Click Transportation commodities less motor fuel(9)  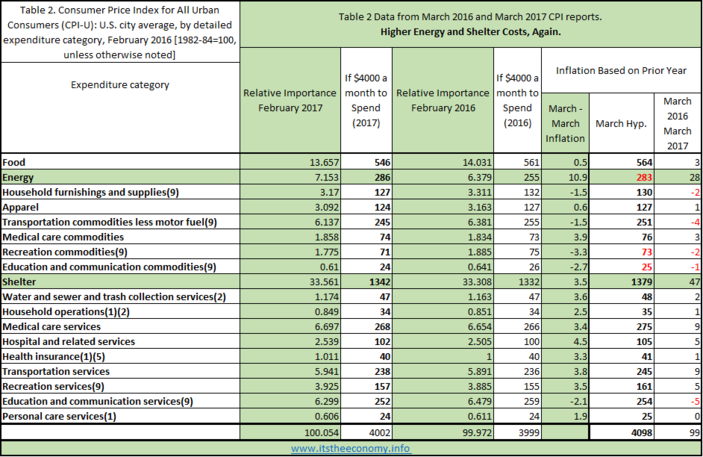(x=110, y=222)
